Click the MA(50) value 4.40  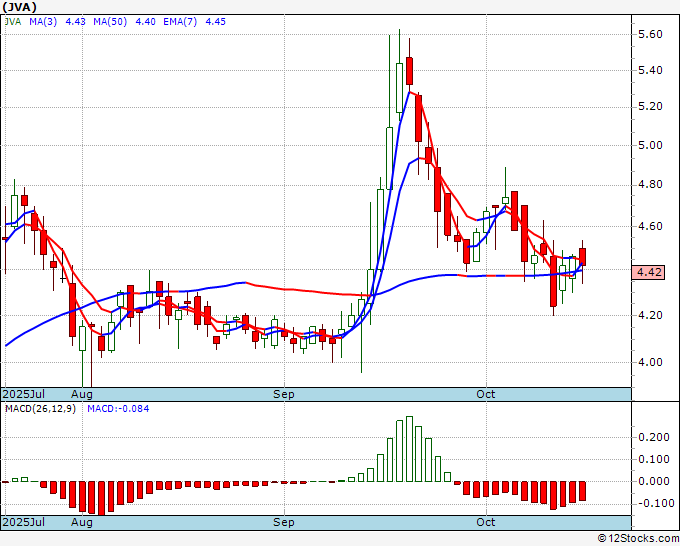click(x=145, y=22)
